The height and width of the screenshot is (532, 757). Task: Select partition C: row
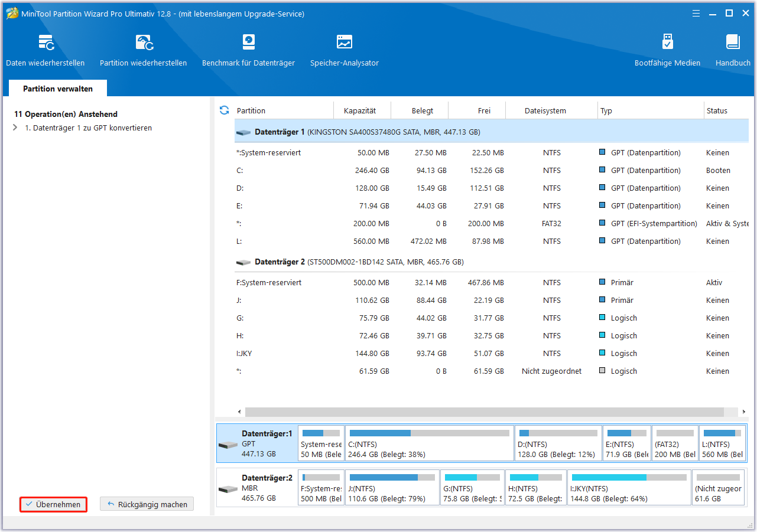pyautogui.click(x=492, y=171)
